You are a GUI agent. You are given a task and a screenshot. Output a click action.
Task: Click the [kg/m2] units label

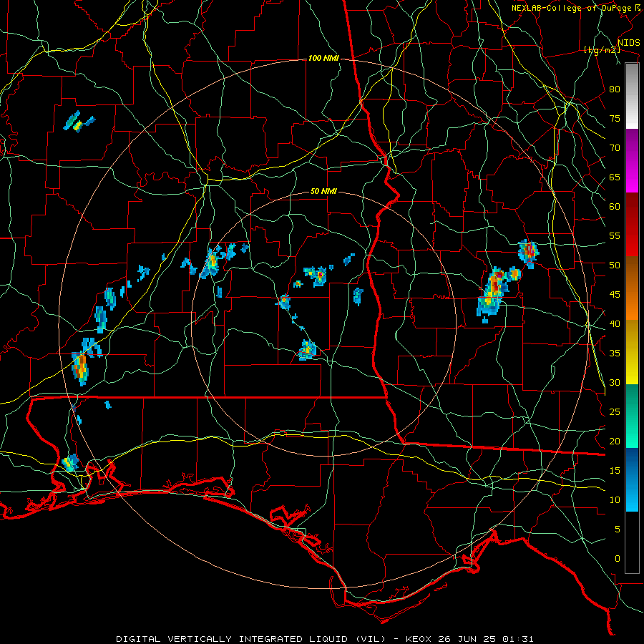(x=602, y=50)
